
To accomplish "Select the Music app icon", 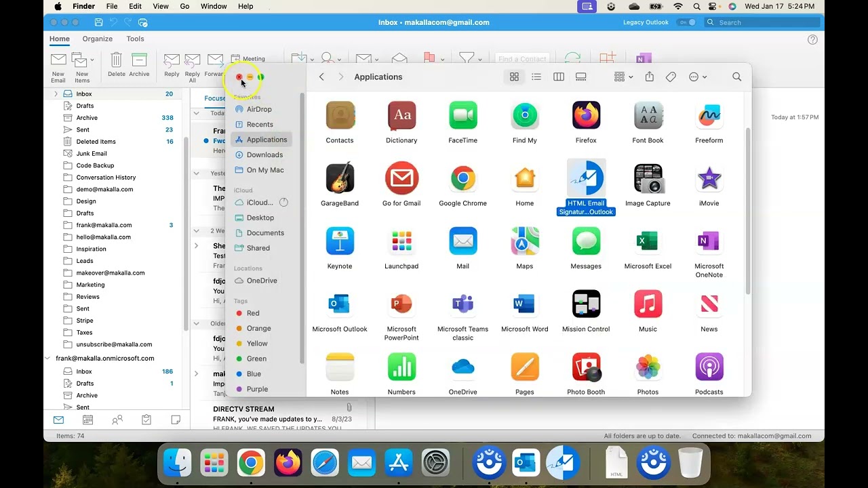I will pos(648,304).
